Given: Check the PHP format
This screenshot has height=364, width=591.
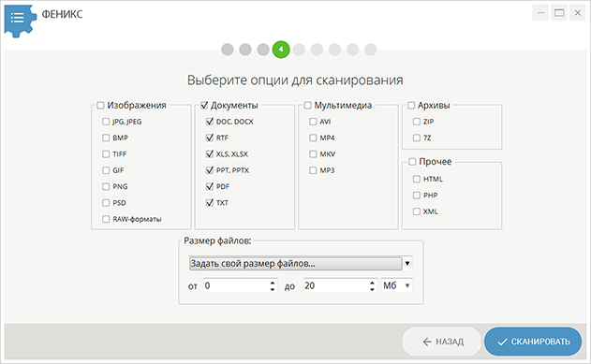Looking at the screenshot, I should (417, 195).
